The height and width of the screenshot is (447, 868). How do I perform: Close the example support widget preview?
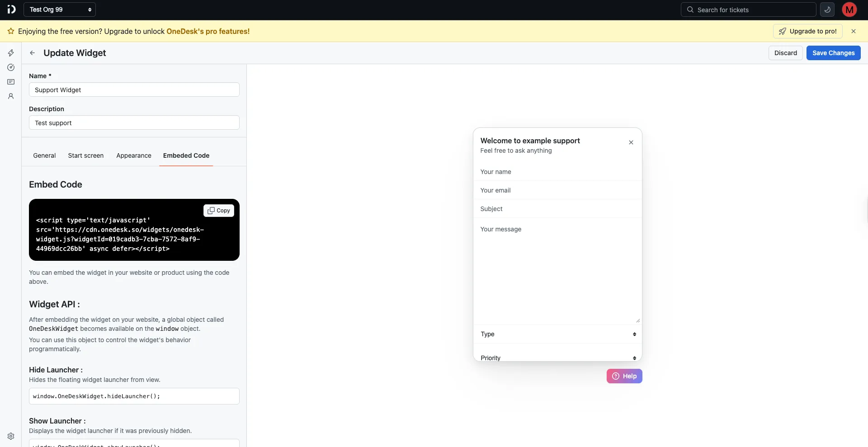(631, 142)
